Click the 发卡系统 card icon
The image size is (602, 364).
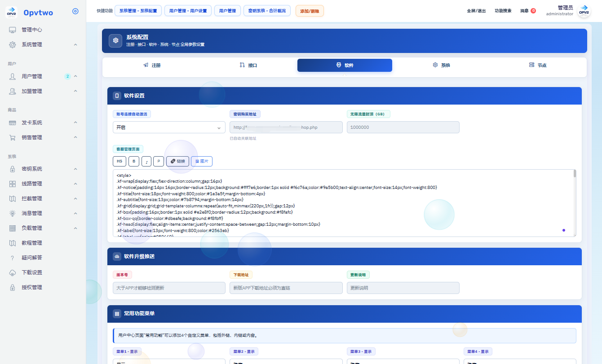(13, 123)
